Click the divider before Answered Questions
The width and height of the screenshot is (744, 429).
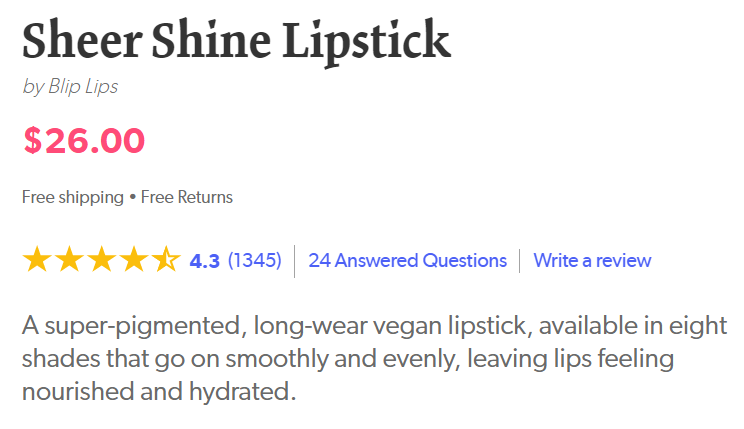pyautogui.click(x=295, y=261)
